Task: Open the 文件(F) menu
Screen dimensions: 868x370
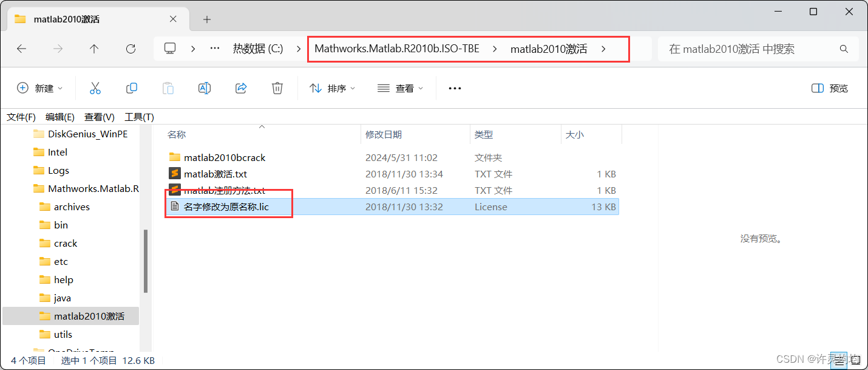Action: pos(21,117)
